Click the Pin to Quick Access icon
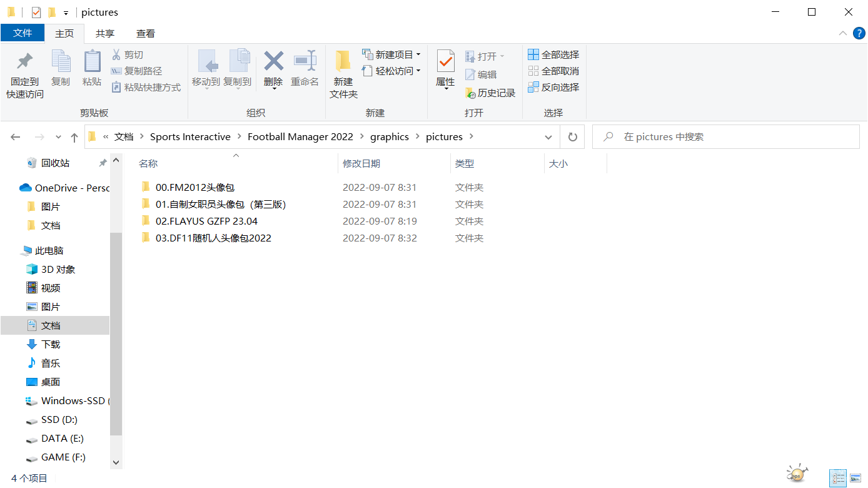Image resolution: width=868 pixels, height=488 pixels. click(x=25, y=62)
